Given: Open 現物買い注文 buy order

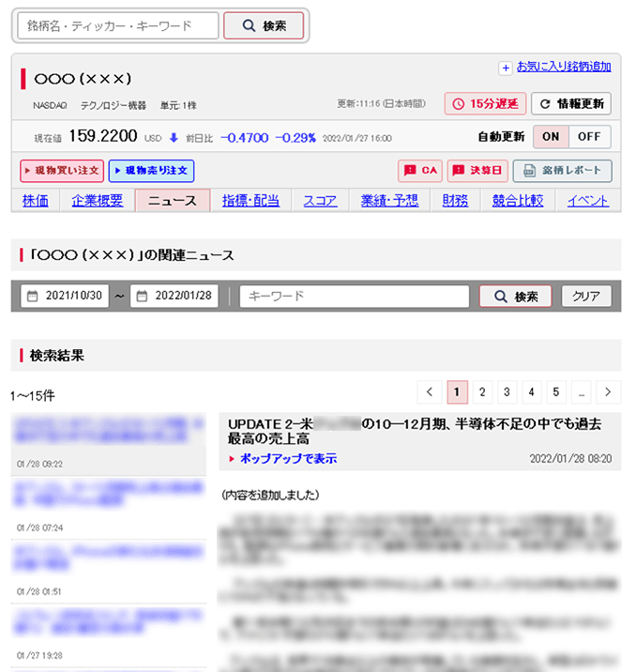Looking at the screenshot, I should [x=61, y=171].
